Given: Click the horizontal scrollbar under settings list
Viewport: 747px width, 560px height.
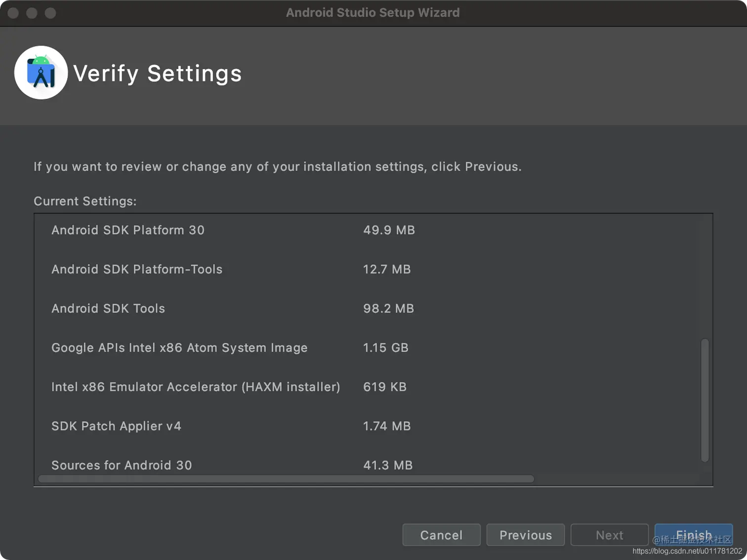Looking at the screenshot, I should pos(286,479).
